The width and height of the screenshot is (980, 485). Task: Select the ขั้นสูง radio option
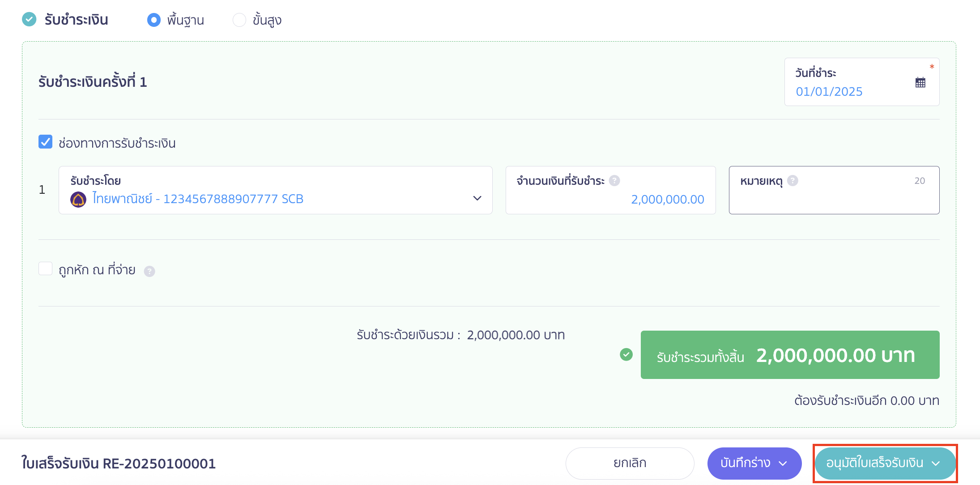point(239,20)
